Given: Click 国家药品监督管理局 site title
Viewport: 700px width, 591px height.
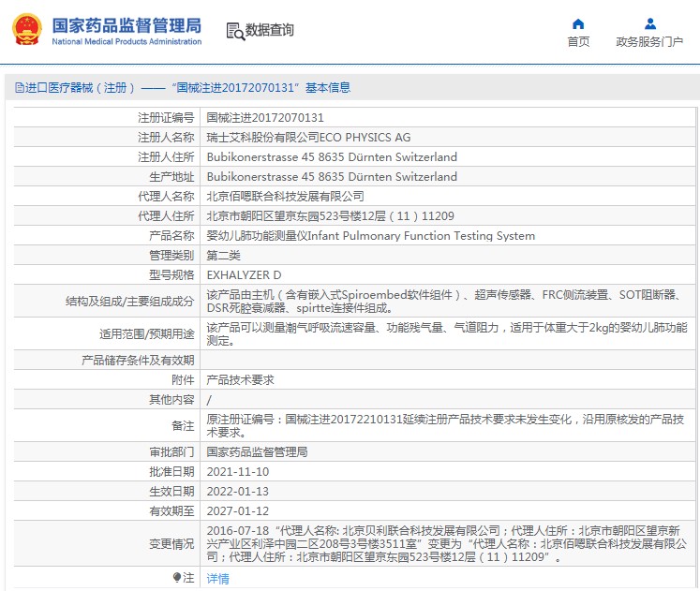Looking at the screenshot, I should (127, 25).
